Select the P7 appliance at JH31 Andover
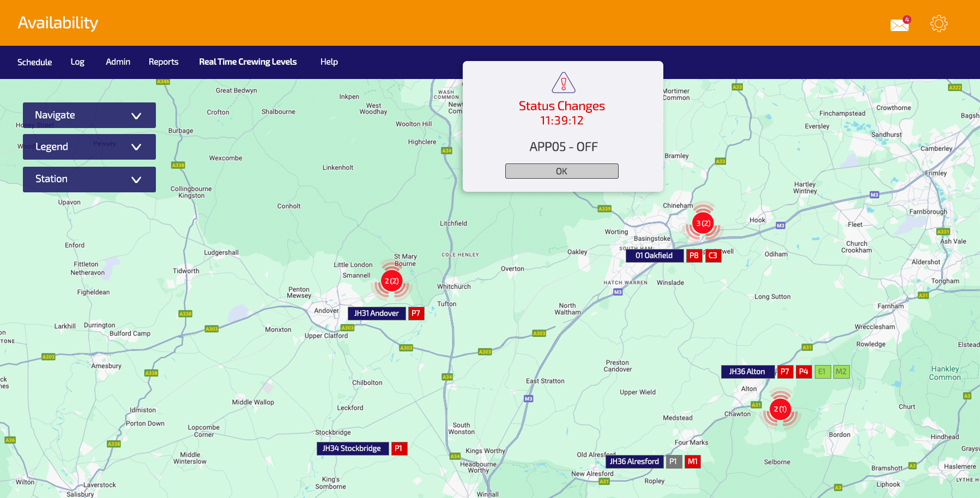Screen dimensions: 980x498 click(416, 313)
